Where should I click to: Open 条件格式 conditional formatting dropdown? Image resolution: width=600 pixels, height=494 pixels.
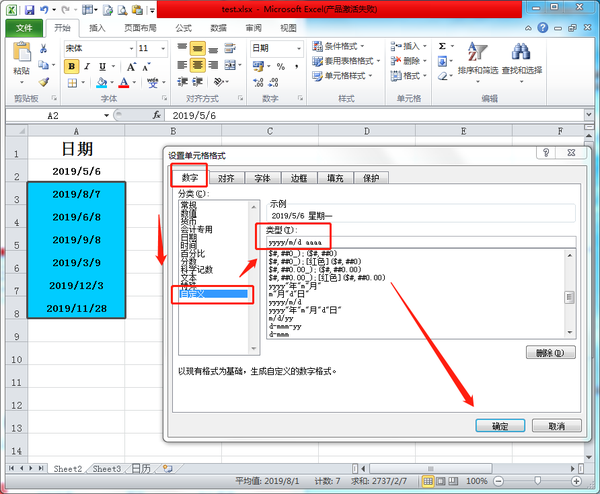[x=339, y=47]
